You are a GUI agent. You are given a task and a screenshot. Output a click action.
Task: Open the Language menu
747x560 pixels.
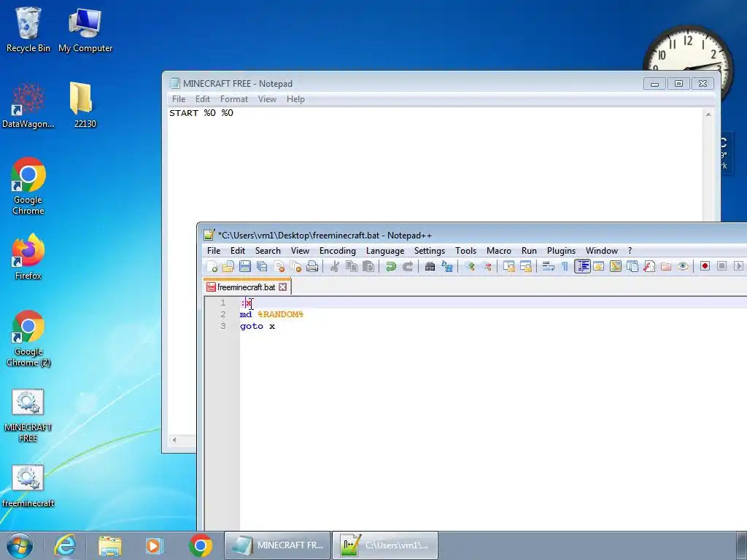pyautogui.click(x=385, y=251)
